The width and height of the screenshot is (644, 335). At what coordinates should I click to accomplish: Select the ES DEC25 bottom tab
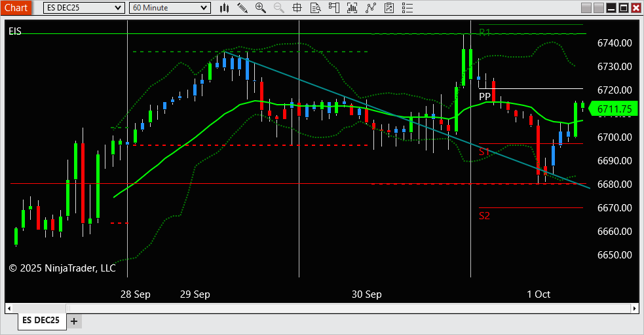pyautogui.click(x=41, y=320)
